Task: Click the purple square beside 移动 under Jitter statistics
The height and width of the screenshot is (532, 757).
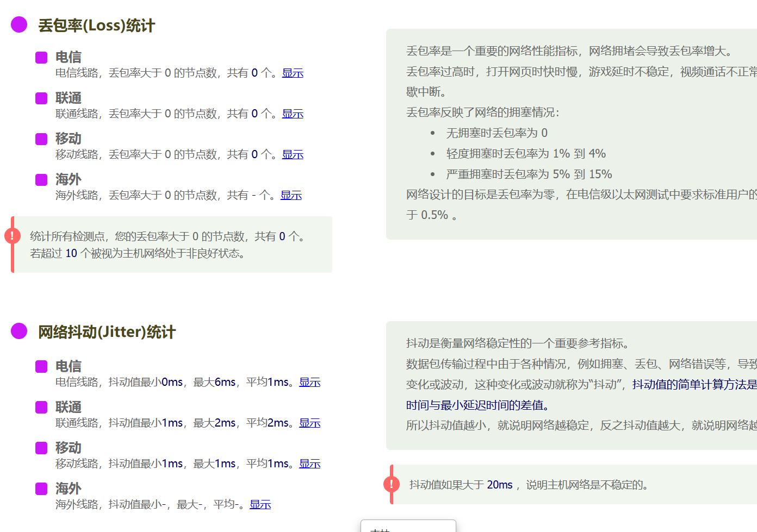Action: point(41,448)
